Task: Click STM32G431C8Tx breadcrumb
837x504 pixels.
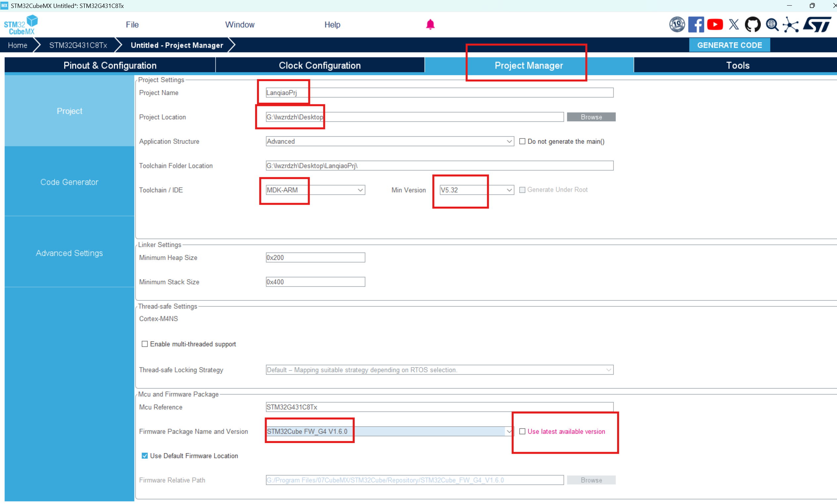Action: (78, 45)
